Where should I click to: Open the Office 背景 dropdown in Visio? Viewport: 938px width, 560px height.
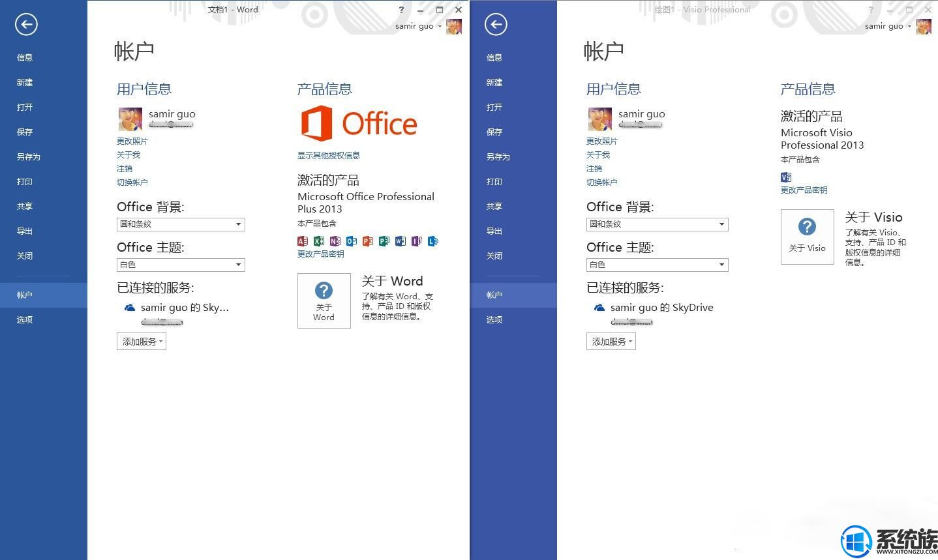(657, 224)
